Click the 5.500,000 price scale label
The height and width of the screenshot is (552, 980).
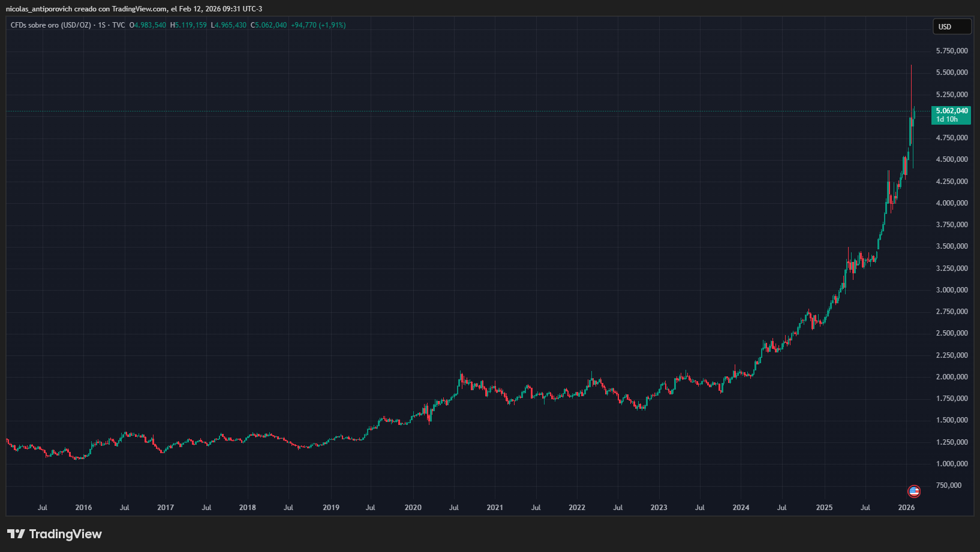[x=952, y=73]
